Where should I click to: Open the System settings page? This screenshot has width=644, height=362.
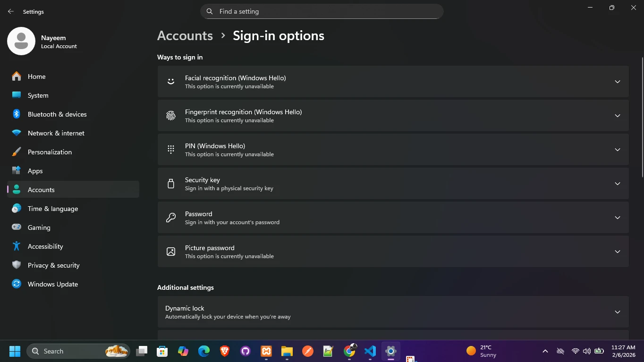tap(38, 95)
